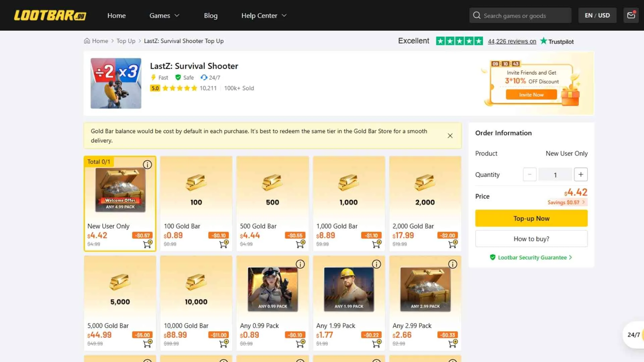644x362 pixels.
Task: Add 2,000 Gold Bar to cart
Action: coord(452,244)
